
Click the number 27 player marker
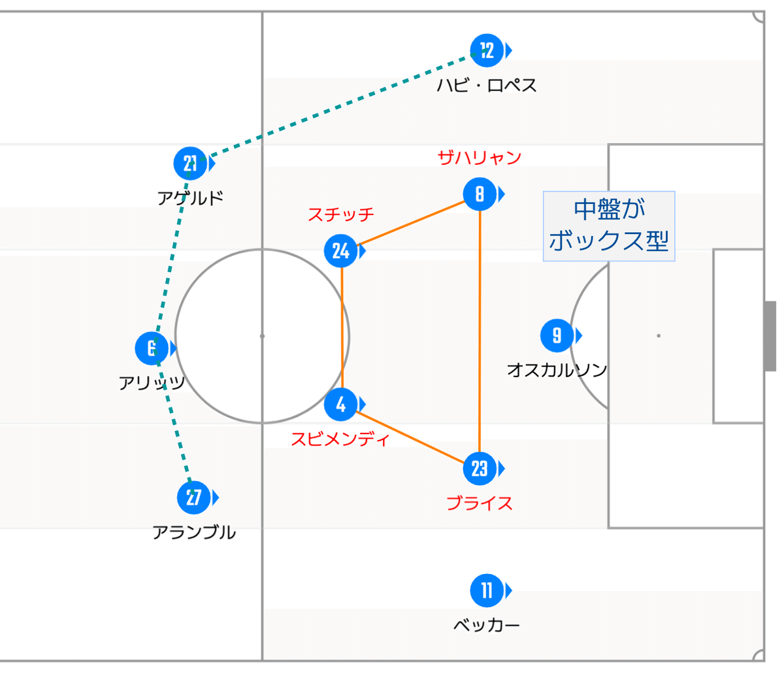tap(194, 498)
